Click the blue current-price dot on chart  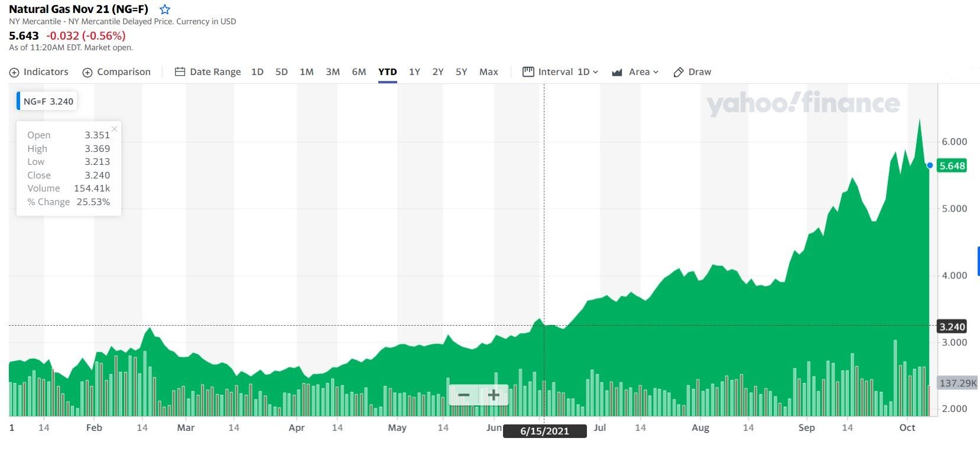(x=930, y=166)
